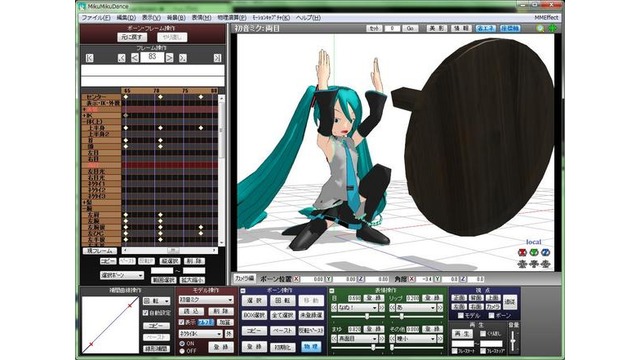Open the ファイル(F) menu
This screenshot has height=360, width=640.
(x=96, y=18)
